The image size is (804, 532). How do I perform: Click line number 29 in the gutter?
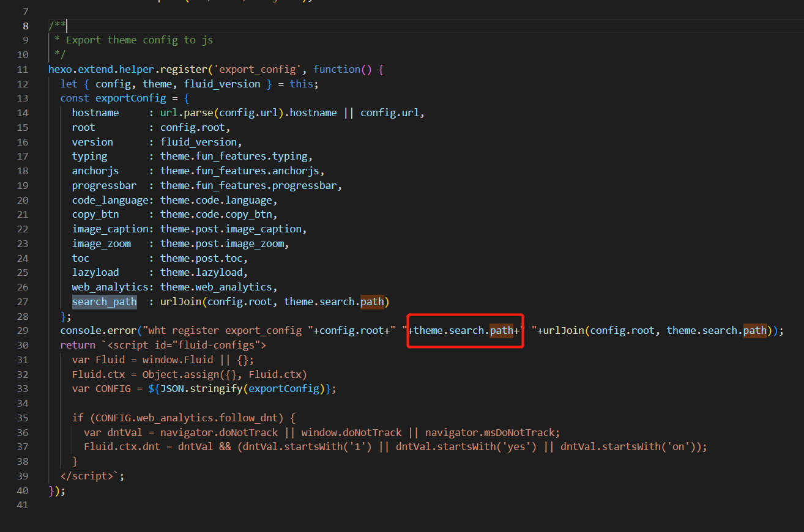pos(22,331)
